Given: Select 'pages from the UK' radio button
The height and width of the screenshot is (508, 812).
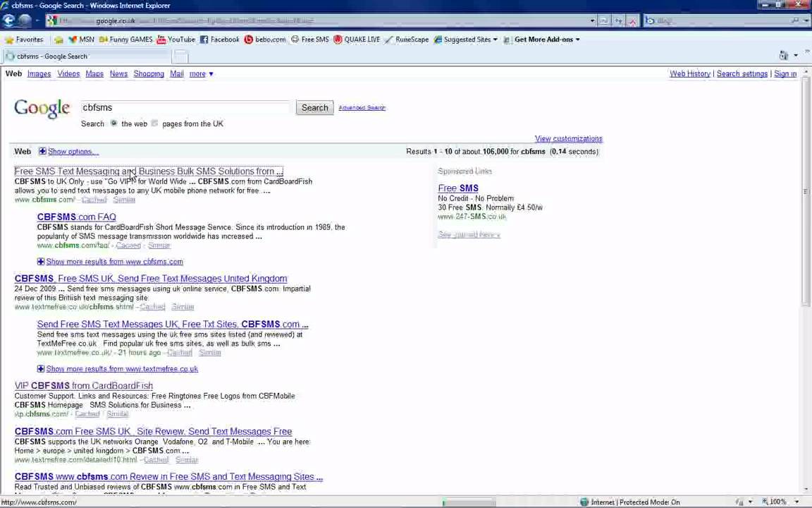Looking at the screenshot, I should pyautogui.click(x=154, y=123).
